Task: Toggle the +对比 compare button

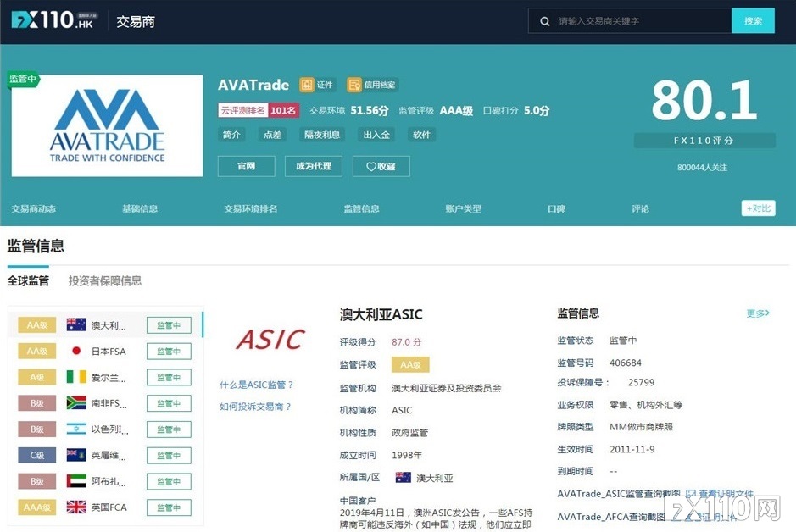Action: 758,208
